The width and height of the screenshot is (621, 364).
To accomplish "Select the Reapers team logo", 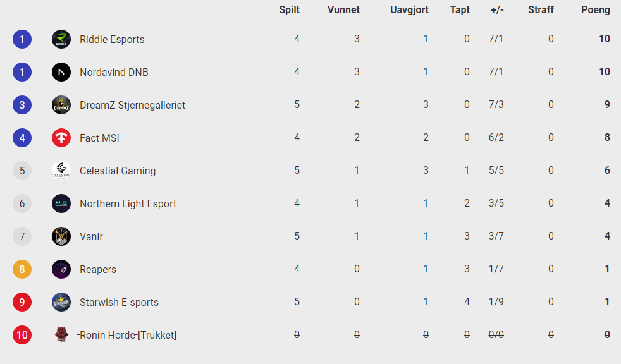I will (61, 269).
